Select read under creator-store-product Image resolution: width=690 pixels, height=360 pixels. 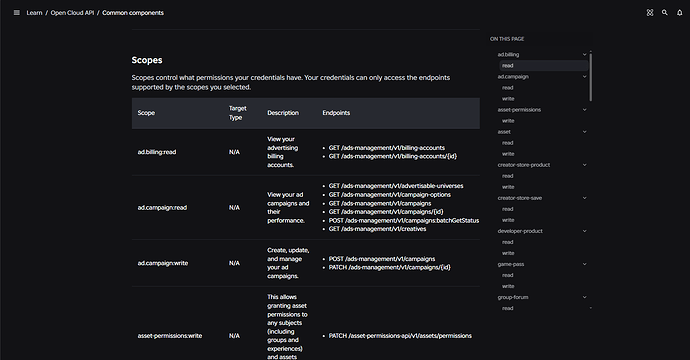point(508,176)
